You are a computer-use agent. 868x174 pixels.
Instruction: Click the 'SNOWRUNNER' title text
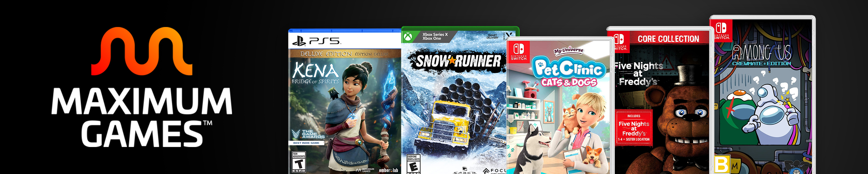458,61
